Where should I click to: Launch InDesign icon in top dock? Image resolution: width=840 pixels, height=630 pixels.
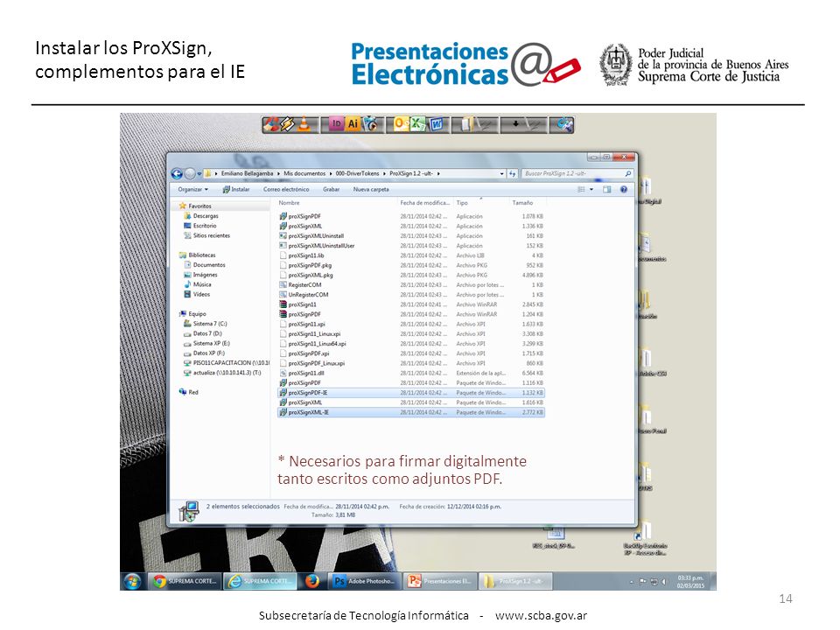336,124
